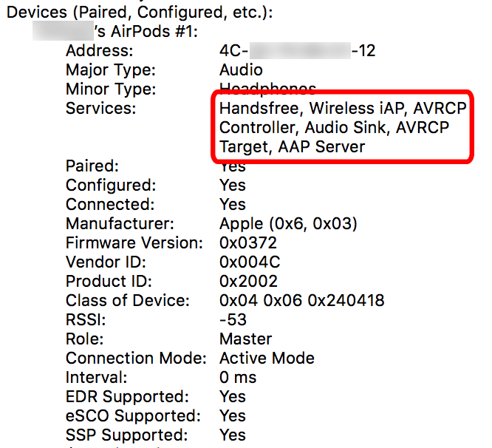
Task: Select the 'eSCO Supported:' label
Action: [134, 416]
